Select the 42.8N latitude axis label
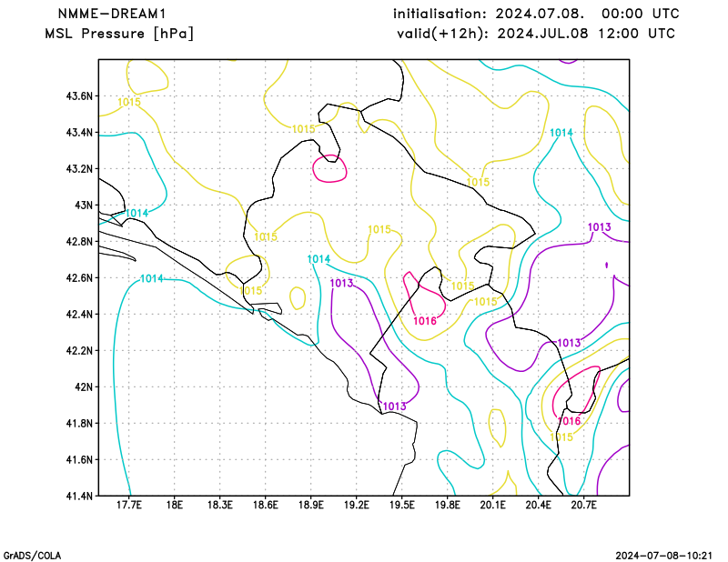 tap(79, 242)
